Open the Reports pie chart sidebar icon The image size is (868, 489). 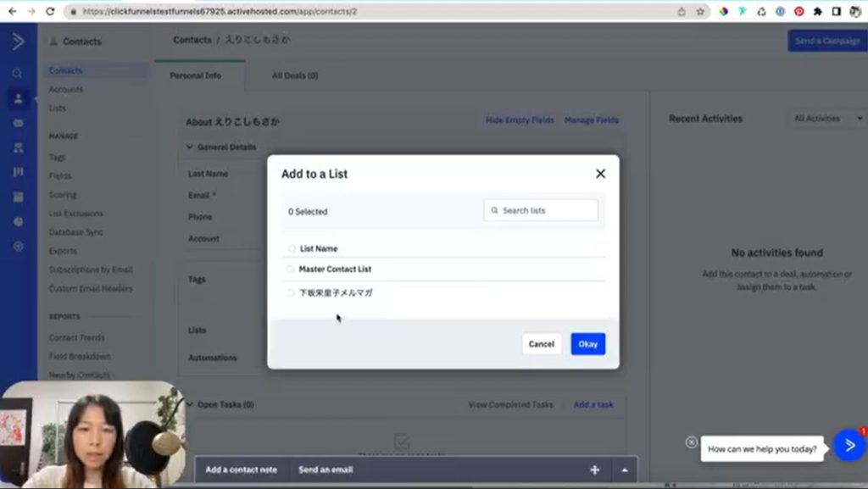click(x=18, y=221)
